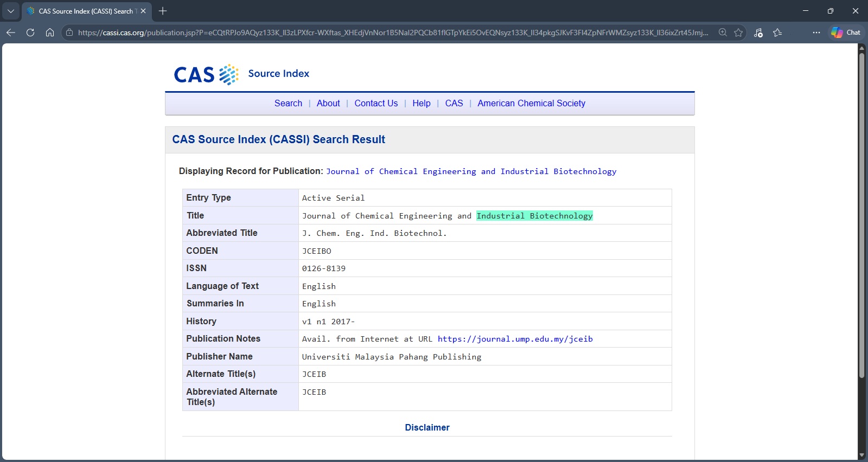This screenshot has width=868, height=462.
Task: Click the Alternate Title(s) value JCEIB
Action: (x=314, y=374)
